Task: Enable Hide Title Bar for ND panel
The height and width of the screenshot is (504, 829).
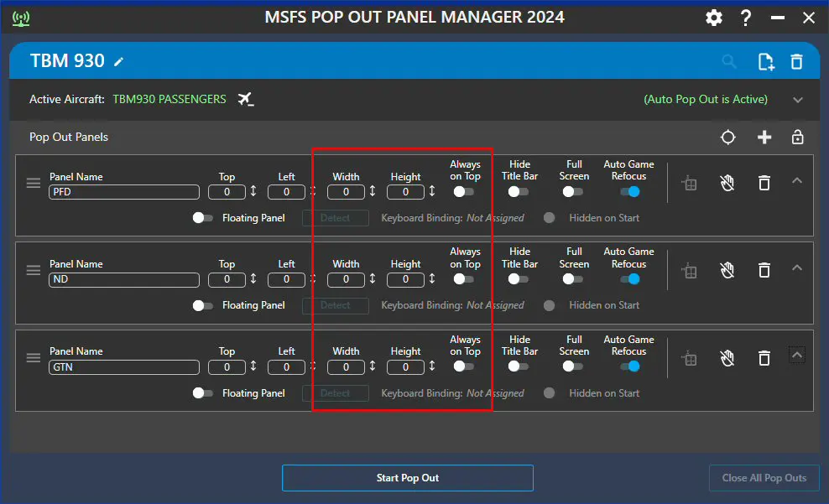Action: click(519, 279)
